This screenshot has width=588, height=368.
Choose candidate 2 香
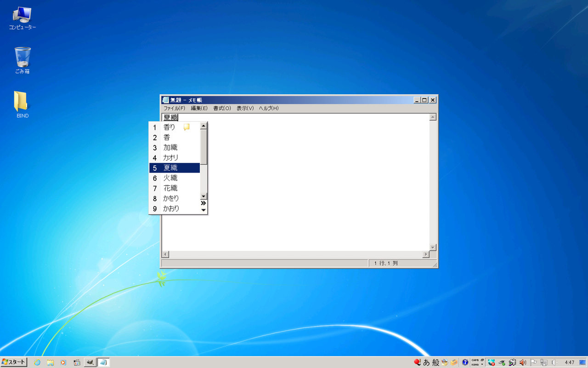tap(175, 138)
